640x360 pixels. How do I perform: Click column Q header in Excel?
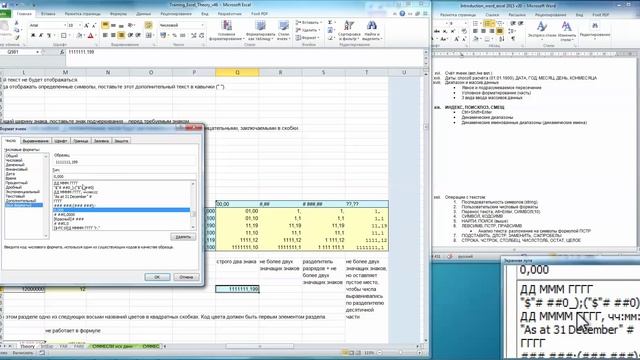[237, 72]
